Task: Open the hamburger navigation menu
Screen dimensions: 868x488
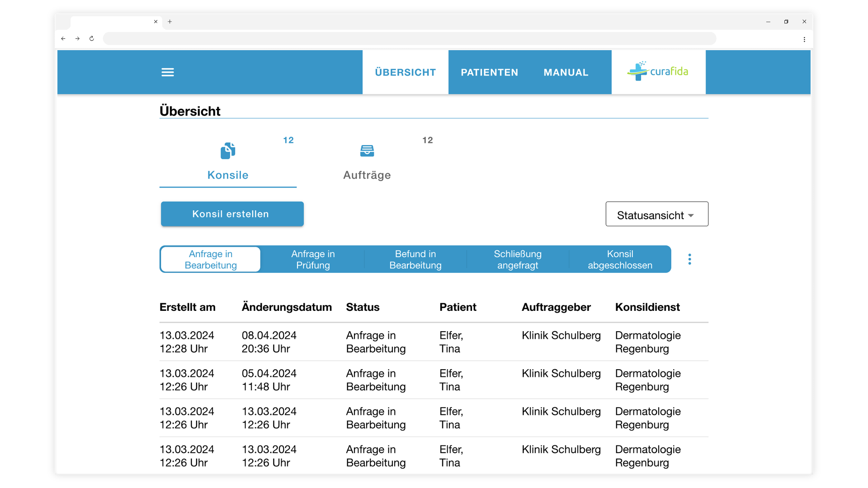Action: point(168,72)
